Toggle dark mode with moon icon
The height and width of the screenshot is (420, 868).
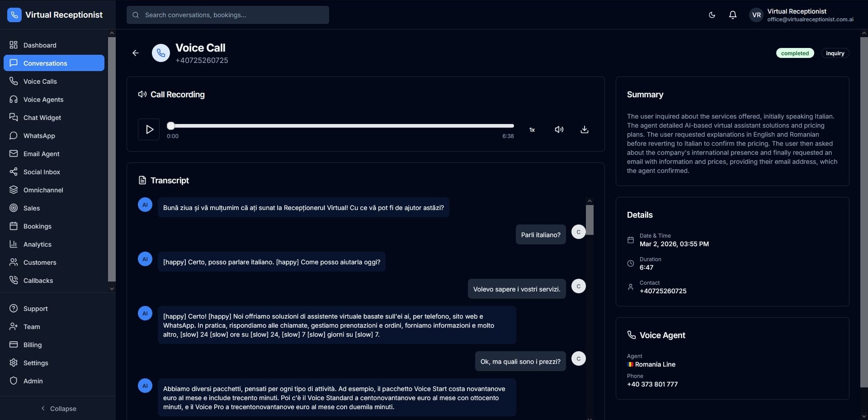point(712,15)
